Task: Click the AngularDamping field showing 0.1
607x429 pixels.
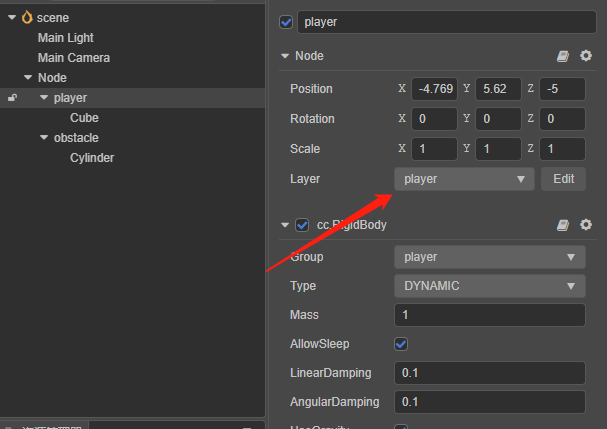Action: click(x=490, y=402)
